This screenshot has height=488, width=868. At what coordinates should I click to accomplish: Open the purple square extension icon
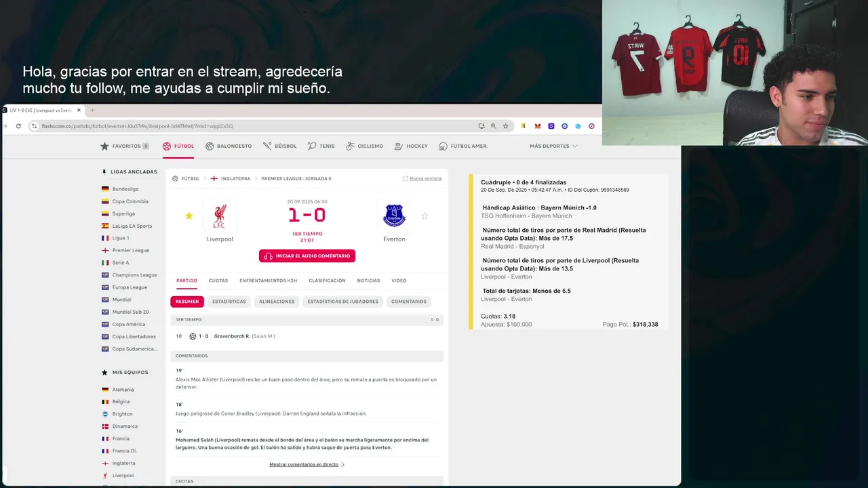coord(551,126)
